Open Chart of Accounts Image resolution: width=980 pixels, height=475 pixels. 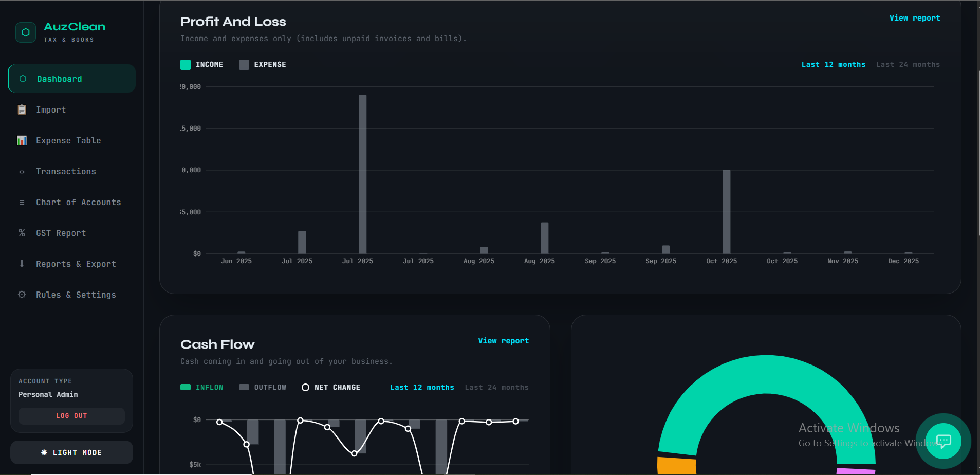pos(72,202)
